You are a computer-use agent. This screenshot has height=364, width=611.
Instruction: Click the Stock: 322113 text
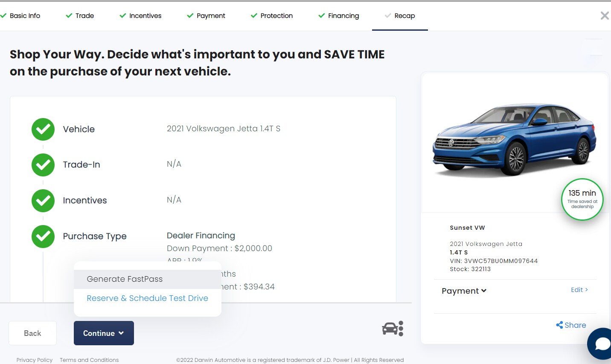click(x=470, y=269)
